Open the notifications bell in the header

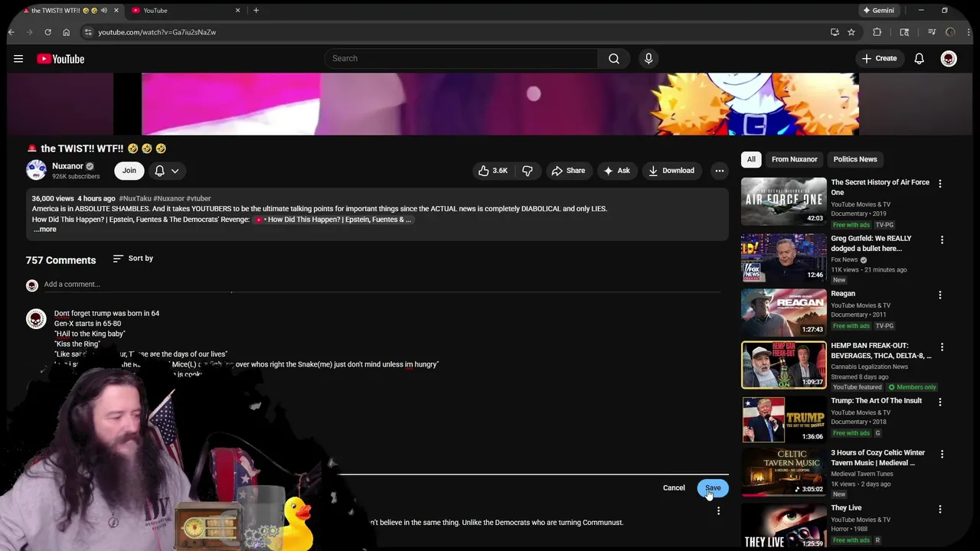919,59
